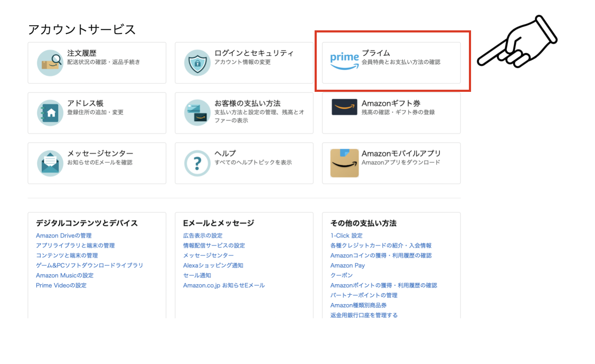Click アカウントサービス page heading
Screen dimensions: 595x364
tap(82, 29)
